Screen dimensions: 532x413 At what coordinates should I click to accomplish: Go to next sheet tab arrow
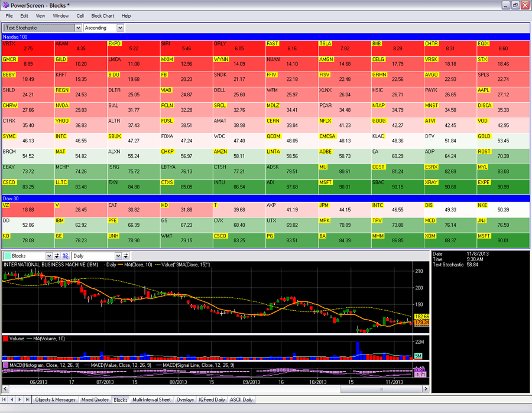point(20,400)
